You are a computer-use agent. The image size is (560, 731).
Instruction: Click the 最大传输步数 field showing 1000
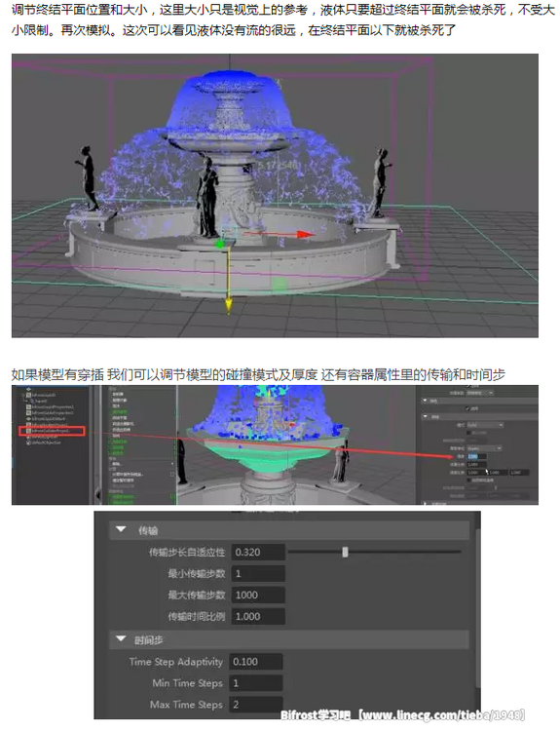click(x=258, y=596)
